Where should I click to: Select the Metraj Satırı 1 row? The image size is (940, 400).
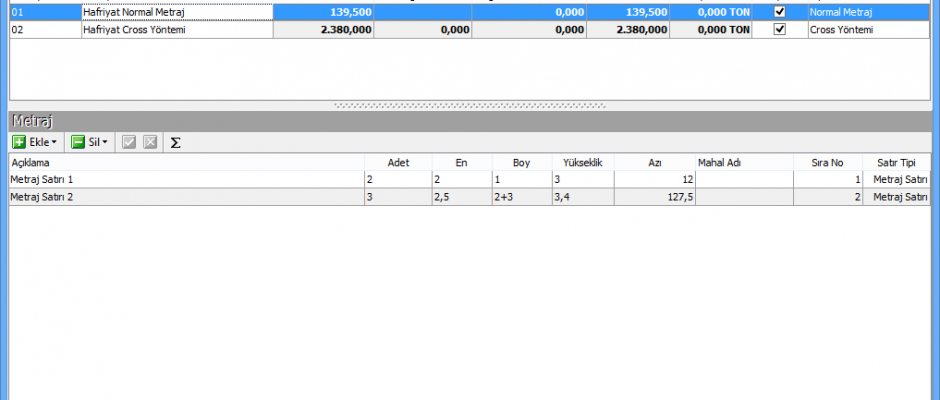(x=185, y=179)
